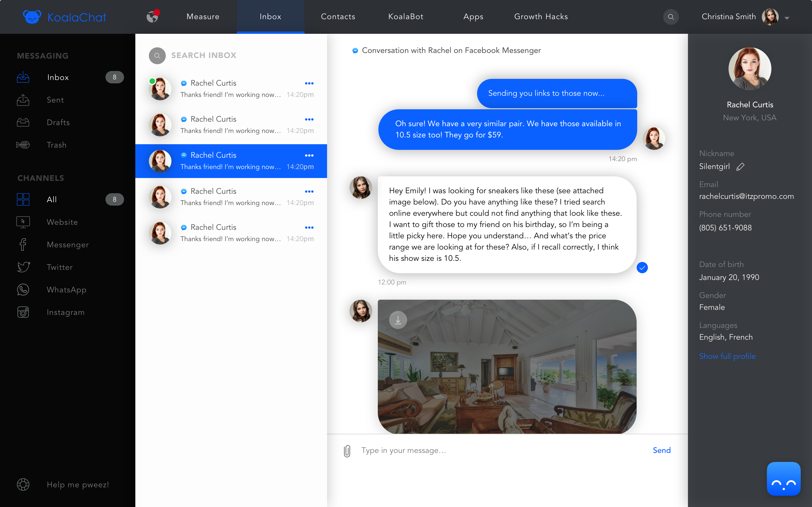Click the top bar search icon
Image resolution: width=812 pixels, height=507 pixels.
tap(671, 17)
